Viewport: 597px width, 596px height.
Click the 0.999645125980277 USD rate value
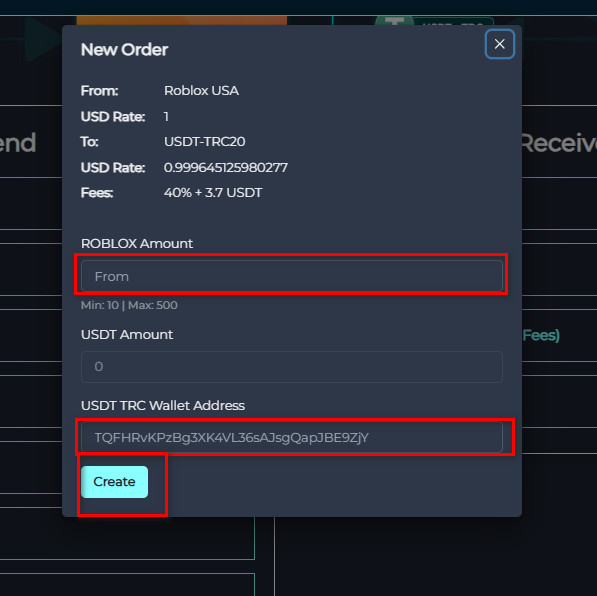click(x=226, y=168)
